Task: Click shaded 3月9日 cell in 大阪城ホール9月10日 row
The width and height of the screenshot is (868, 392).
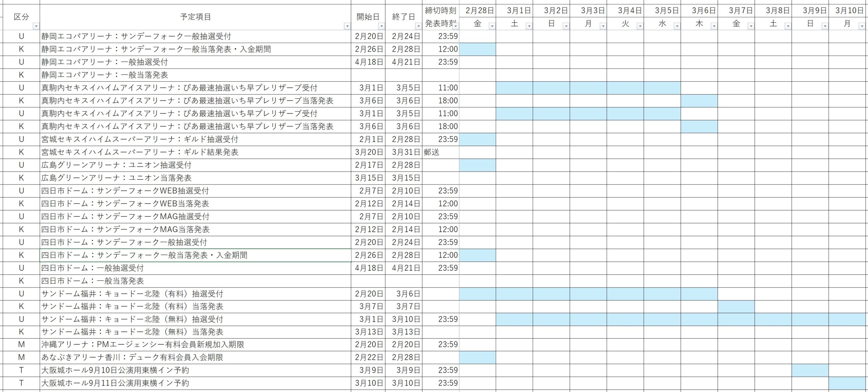Action: pos(810,371)
